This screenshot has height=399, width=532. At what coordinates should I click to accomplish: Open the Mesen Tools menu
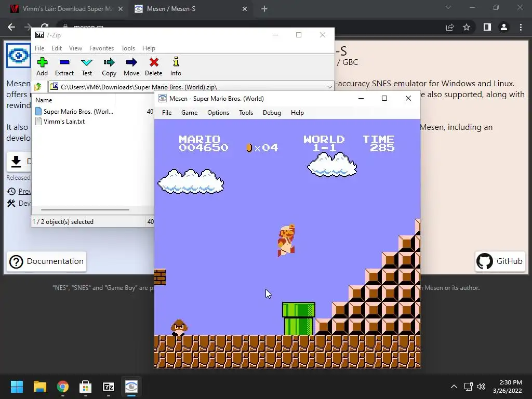pyautogui.click(x=246, y=113)
